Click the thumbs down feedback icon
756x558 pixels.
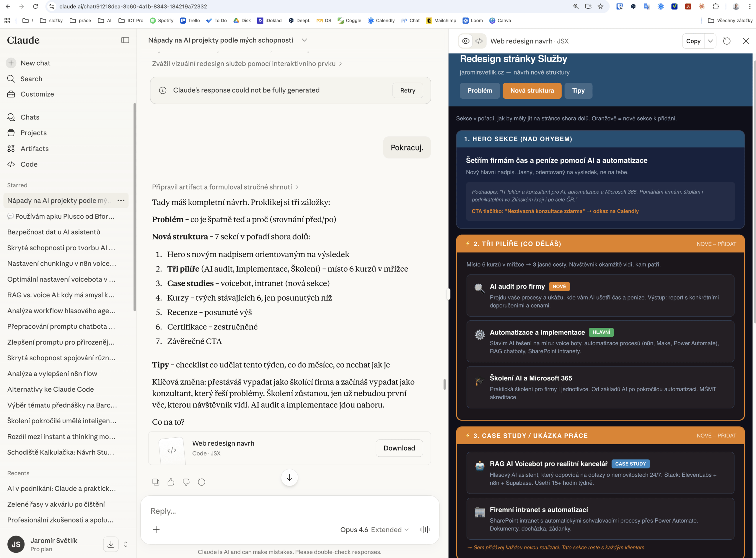pyautogui.click(x=186, y=482)
